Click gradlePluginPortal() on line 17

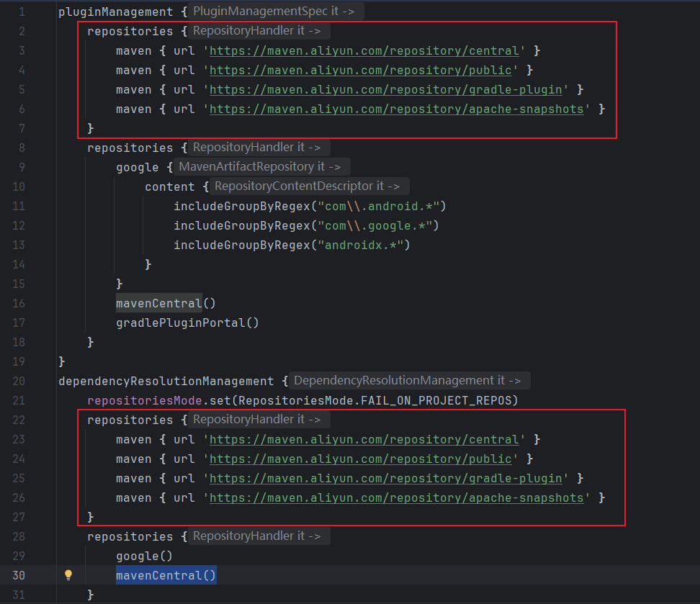pos(187,323)
